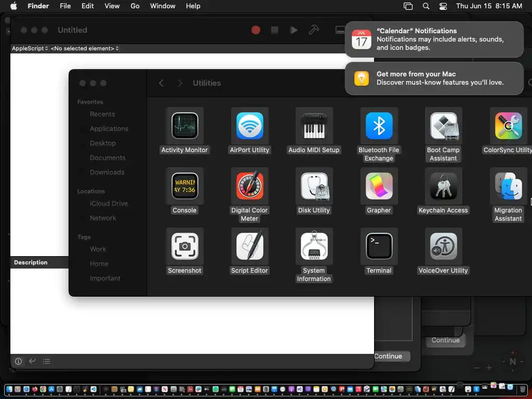The width and height of the screenshot is (532, 399).
Task: Select the Work tag in the sidebar
Action: coord(98,249)
